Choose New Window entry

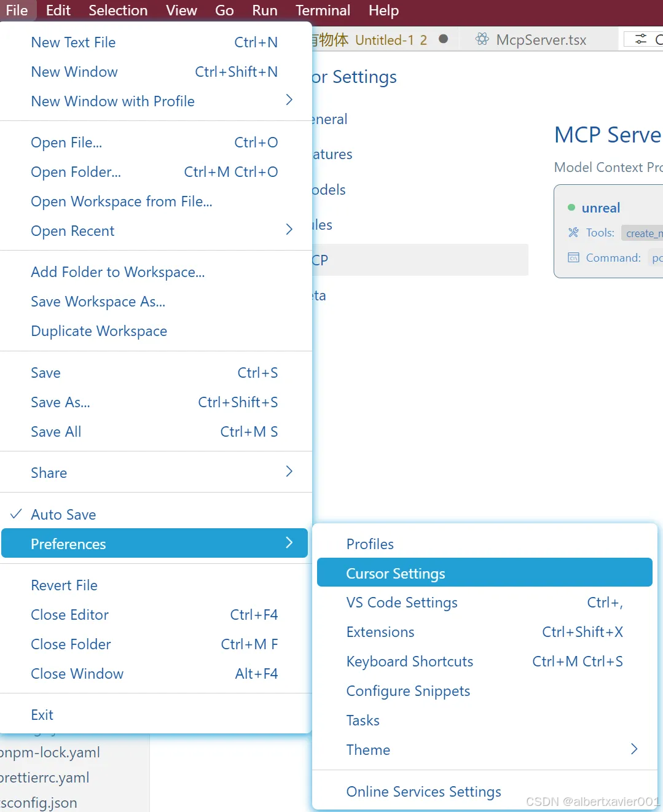click(x=154, y=72)
